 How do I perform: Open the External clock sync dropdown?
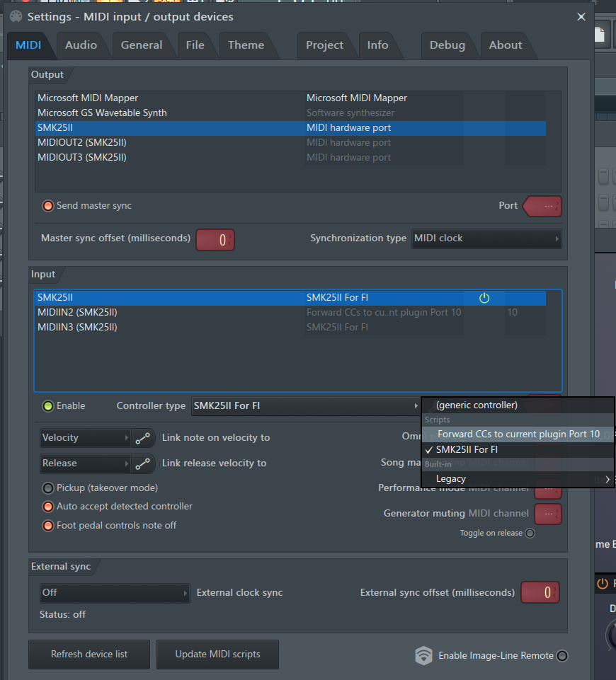115,593
